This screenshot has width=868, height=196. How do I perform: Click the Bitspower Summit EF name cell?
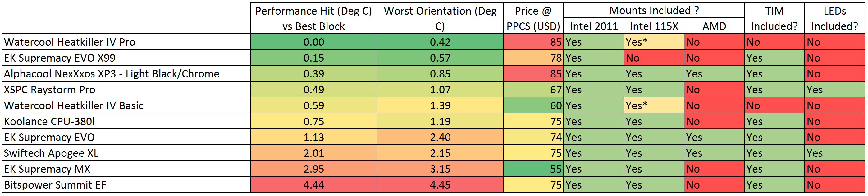(x=126, y=185)
